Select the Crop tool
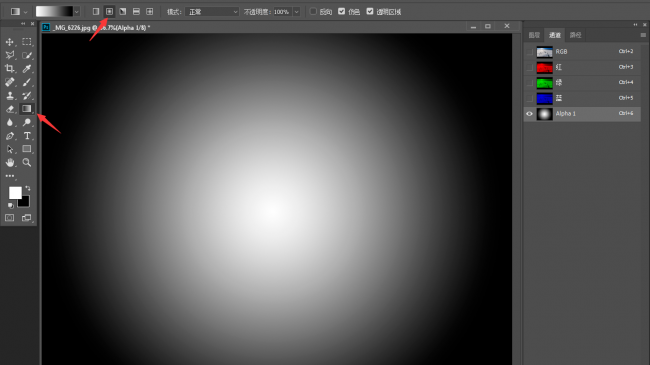 [10, 68]
